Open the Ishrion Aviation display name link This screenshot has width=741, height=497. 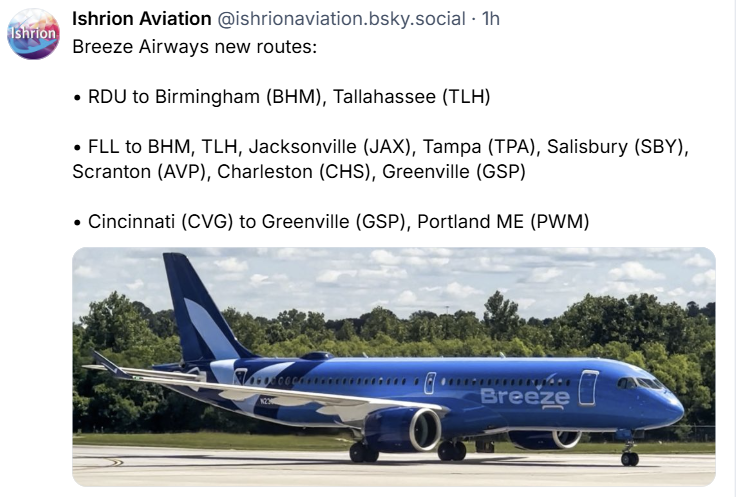tap(141, 19)
